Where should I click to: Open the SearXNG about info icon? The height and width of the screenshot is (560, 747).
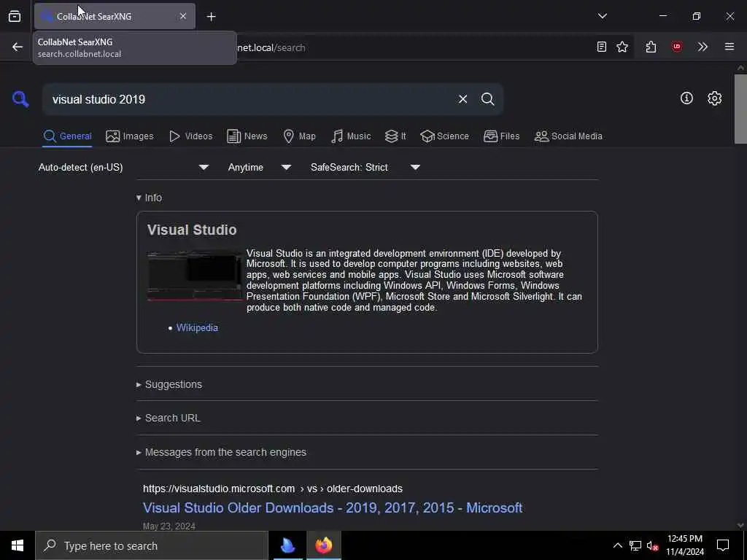point(686,98)
